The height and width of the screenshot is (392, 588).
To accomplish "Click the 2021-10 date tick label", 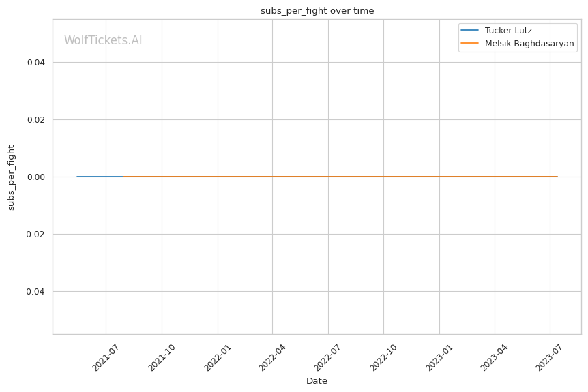I will (161, 357).
